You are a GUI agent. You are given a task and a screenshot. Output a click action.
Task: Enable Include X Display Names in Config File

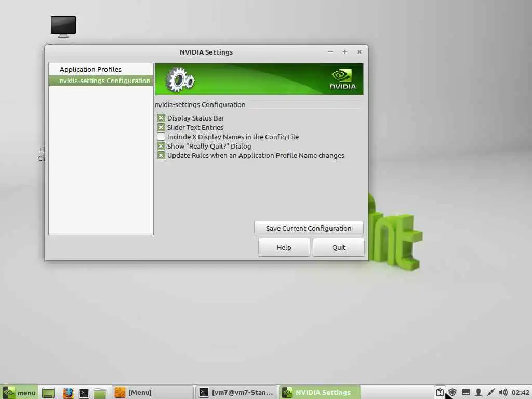(x=161, y=137)
